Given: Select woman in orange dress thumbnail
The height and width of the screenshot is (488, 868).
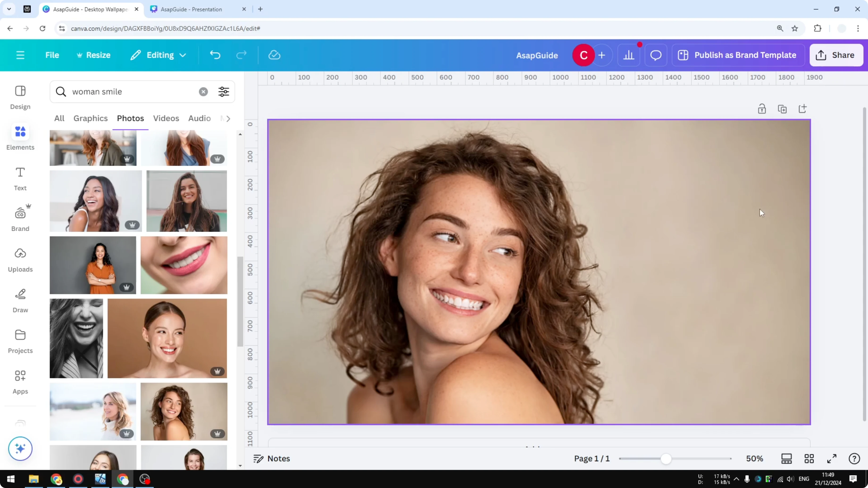Looking at the screenshot, I should click(93, 265).
